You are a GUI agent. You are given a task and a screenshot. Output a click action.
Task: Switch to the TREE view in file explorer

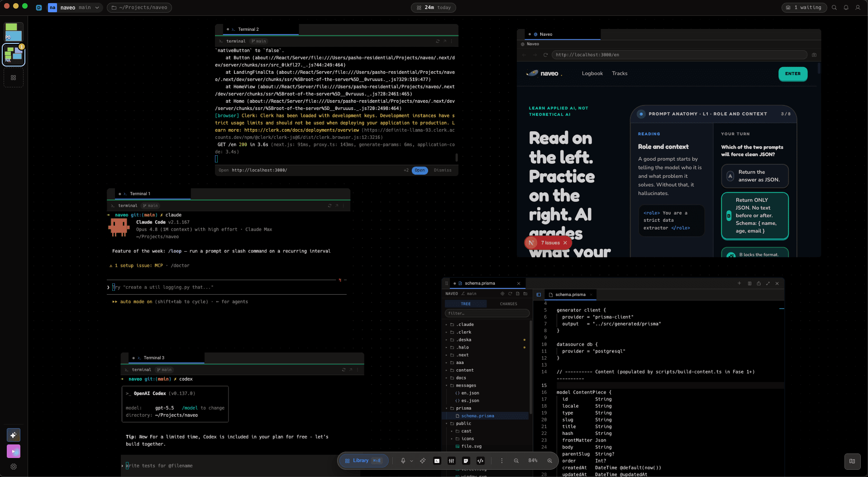466,304
